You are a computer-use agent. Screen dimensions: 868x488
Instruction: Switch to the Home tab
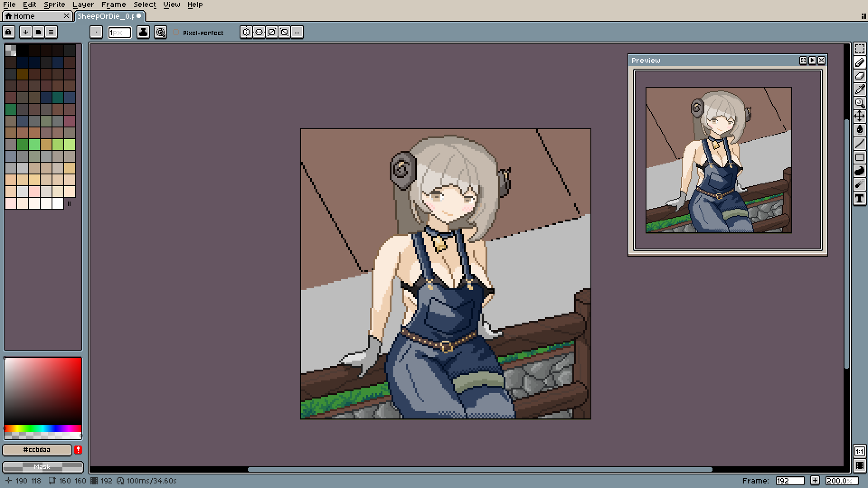pos(24,16)
